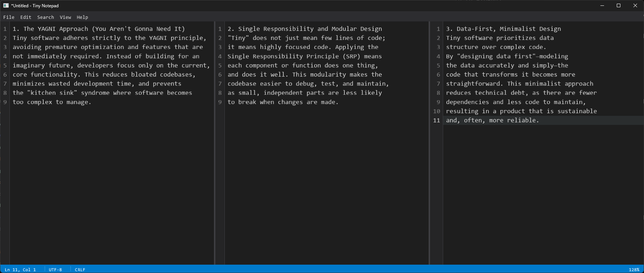Minimize the Tiny Notepad window
Screen dimensions: 644x273
pyautogui.click(x=602, y=5)
